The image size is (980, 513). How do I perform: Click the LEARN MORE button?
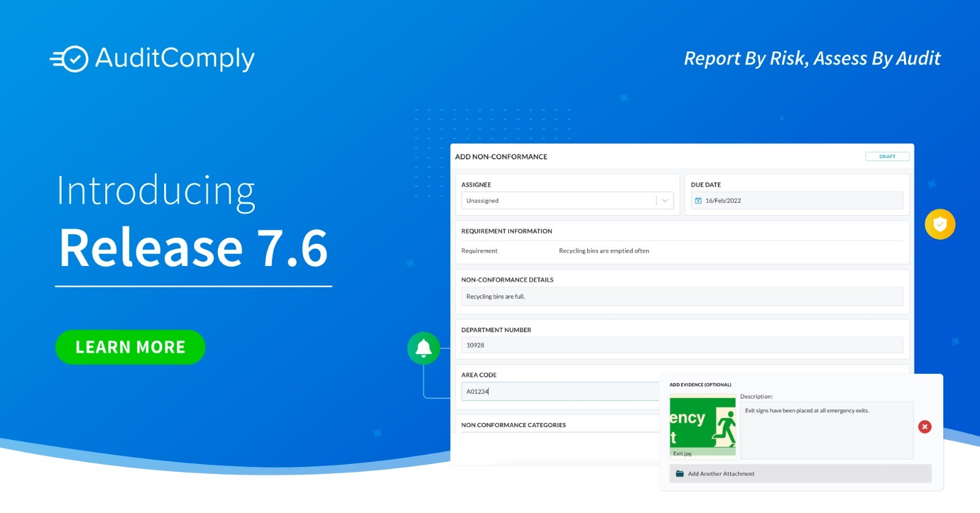pos(130,347)
